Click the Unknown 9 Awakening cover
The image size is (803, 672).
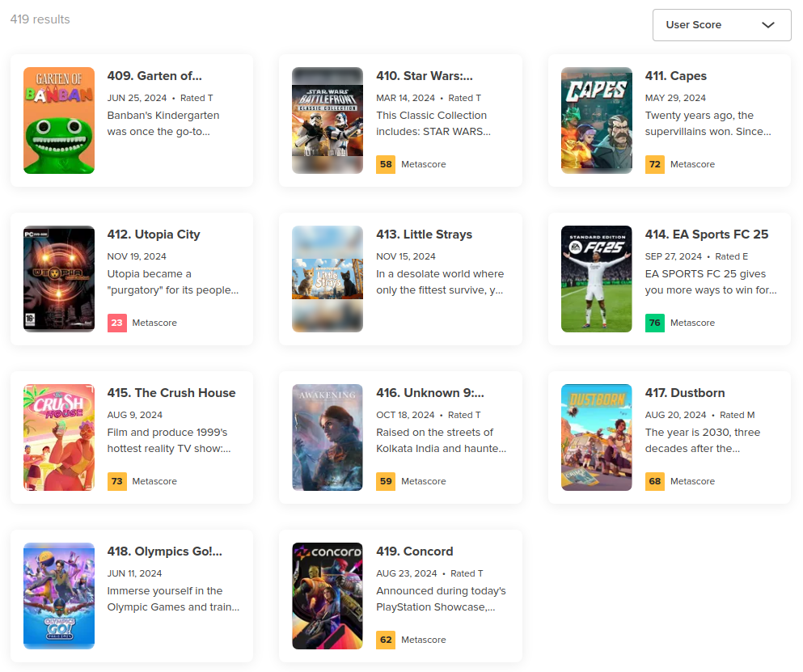(x=328, y=437)
